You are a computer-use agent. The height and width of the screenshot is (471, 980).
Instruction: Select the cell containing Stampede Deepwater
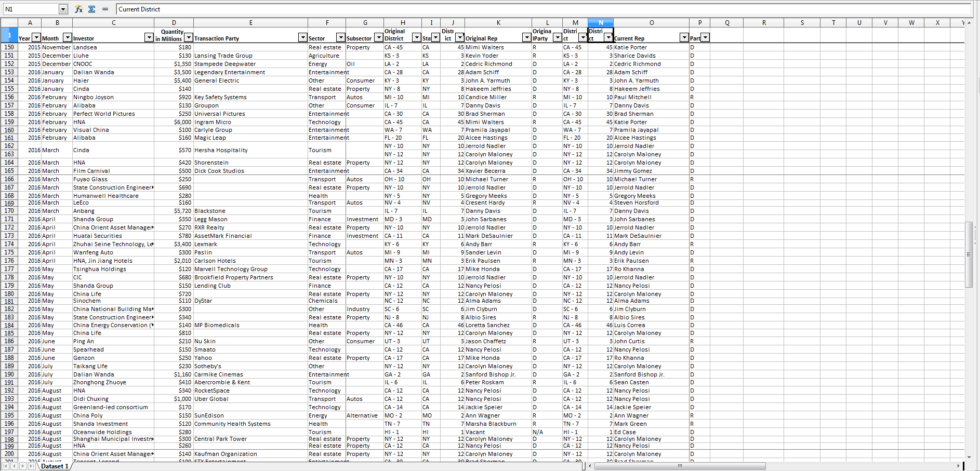click(250, 64)
